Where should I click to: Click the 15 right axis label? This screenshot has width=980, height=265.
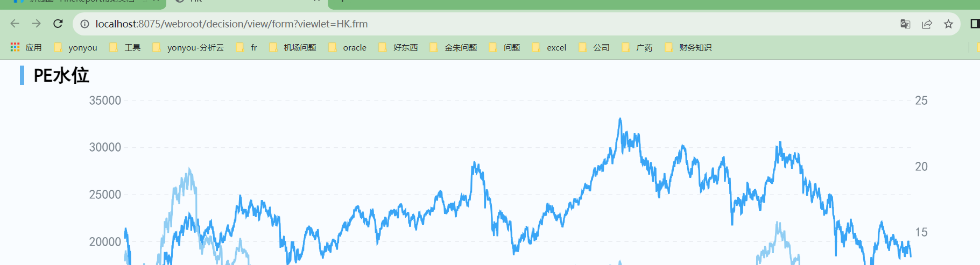pyautogui.click(x=921, y=232)
